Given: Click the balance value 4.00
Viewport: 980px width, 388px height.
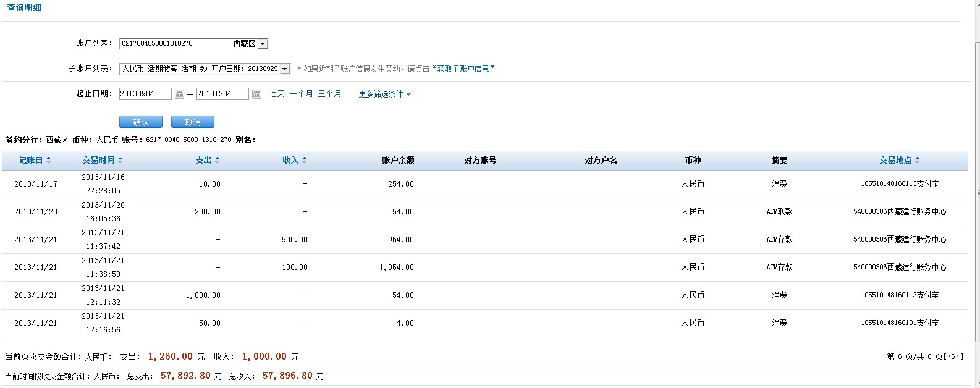Looking at the screenshot, I should point(405,323).
